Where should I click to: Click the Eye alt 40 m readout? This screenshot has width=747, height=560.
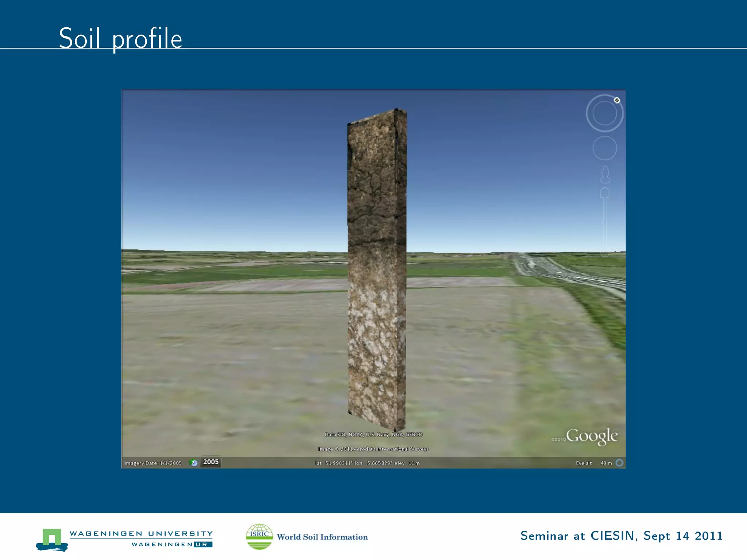pyautogui.click(x=593, y=463)
